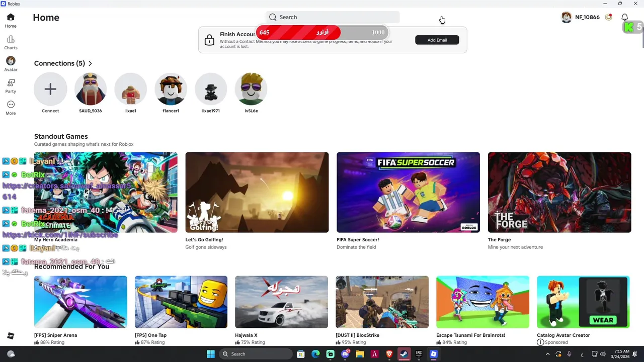Open the [FPS] Sniper Arena thumbnail
The image size is (644, 362).
(80, 302)
